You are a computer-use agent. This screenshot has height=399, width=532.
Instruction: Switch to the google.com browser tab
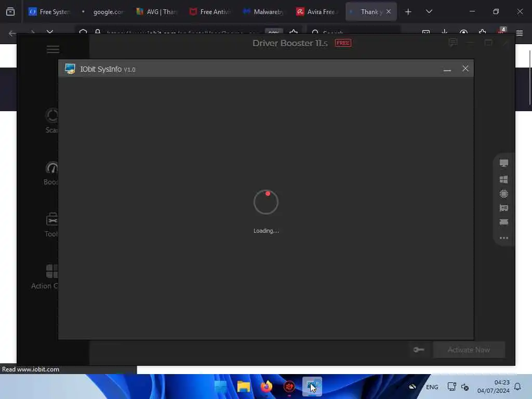click(x=102, y=12)
